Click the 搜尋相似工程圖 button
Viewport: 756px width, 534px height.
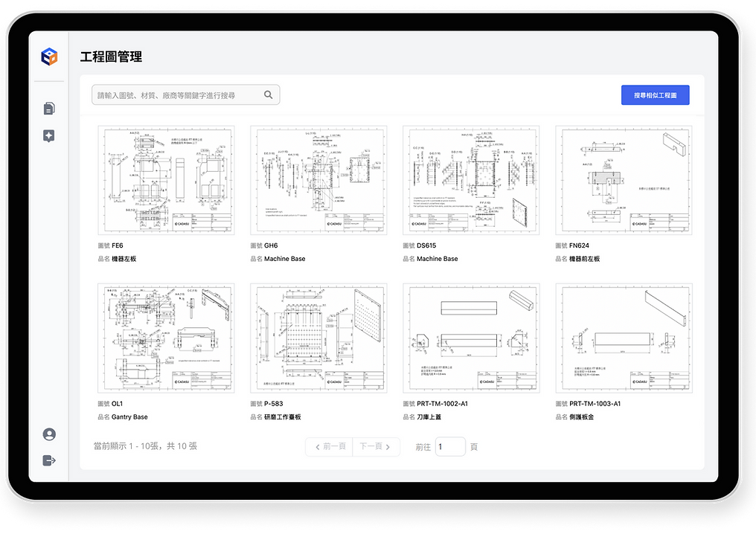pos(655,95)
